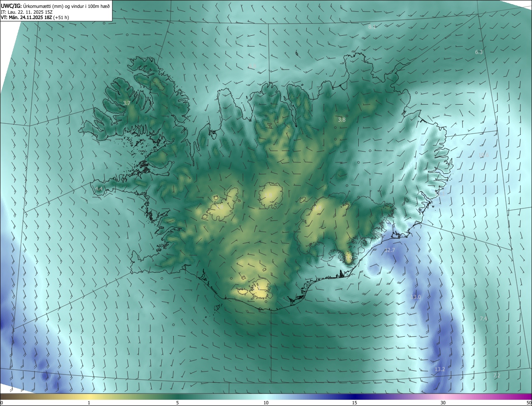The width and height of the screenshot is (532, 406).
Task: Click the colorbar tick labeled 50
Action: point(529,403)
